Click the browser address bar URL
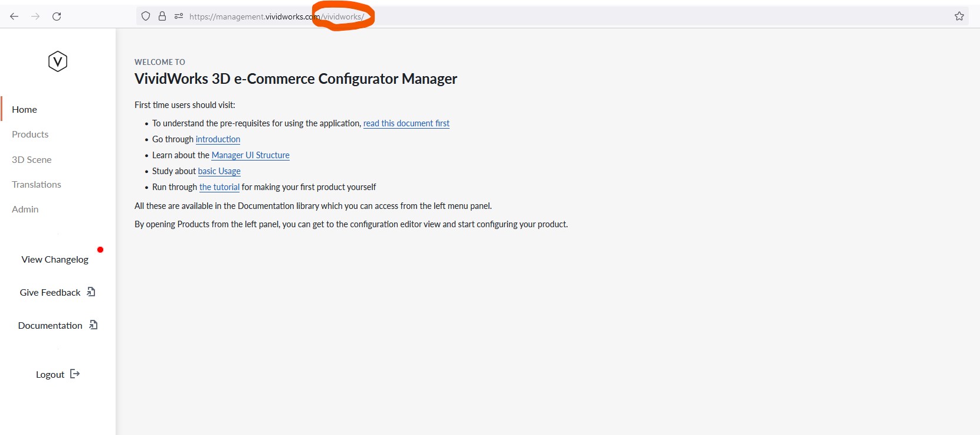 tap(277, 17)
